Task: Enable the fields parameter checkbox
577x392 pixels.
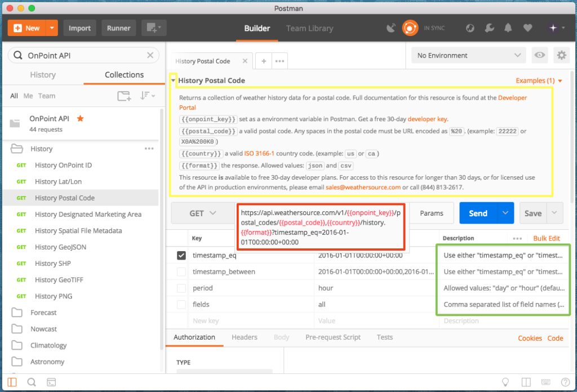Action: [x=181, y=305]
